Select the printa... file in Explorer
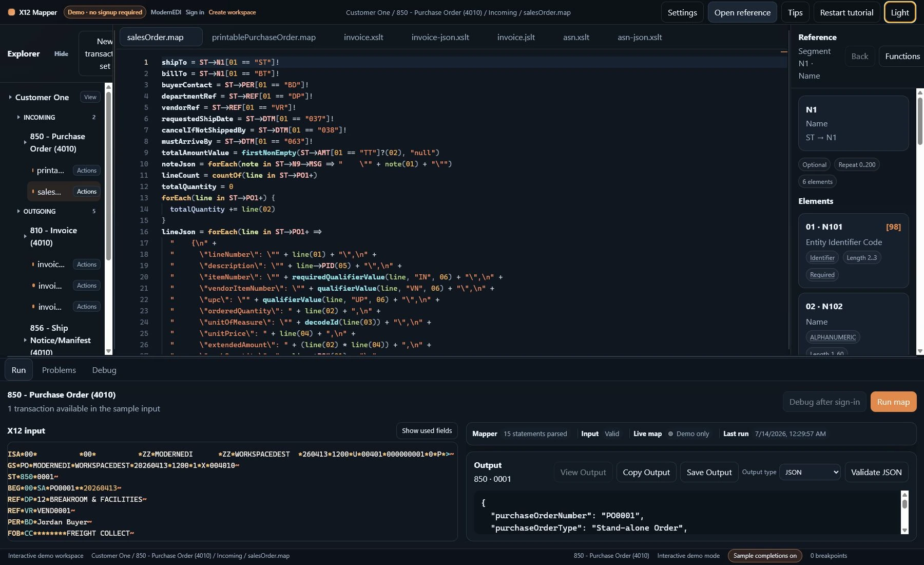Viewport: 924px width, 565px height. pyautogui.click(x=50, y=171)
